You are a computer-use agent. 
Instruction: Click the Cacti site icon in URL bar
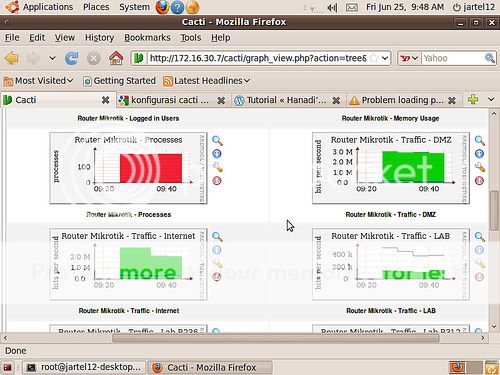(139, 58)
